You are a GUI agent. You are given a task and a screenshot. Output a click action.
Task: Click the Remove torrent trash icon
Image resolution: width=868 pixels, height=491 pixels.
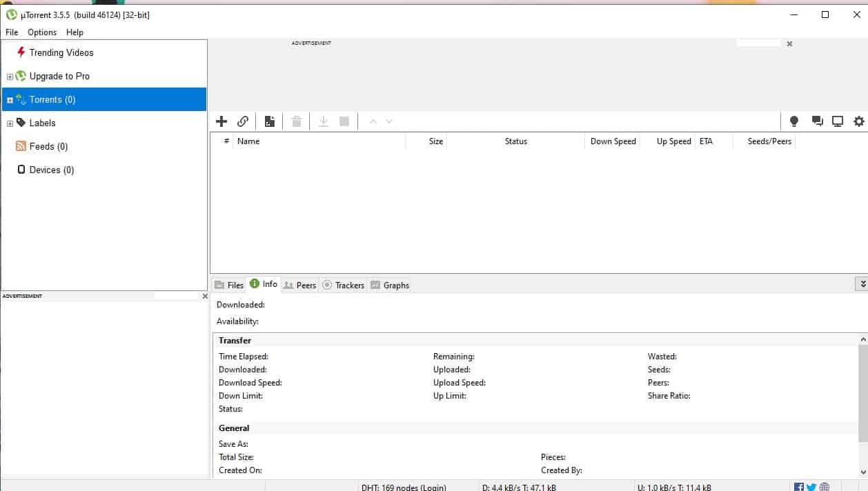click(297, 121)
